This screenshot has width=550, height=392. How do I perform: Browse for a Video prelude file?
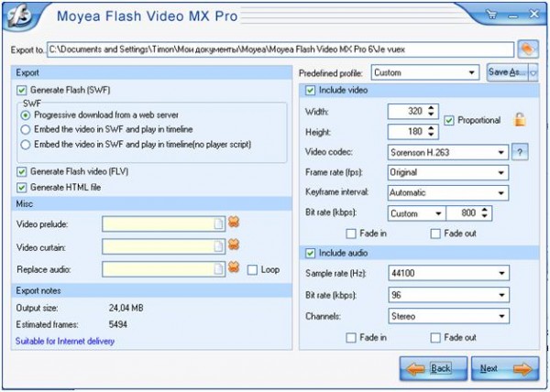pyautogui.click(x=218, y=224)
